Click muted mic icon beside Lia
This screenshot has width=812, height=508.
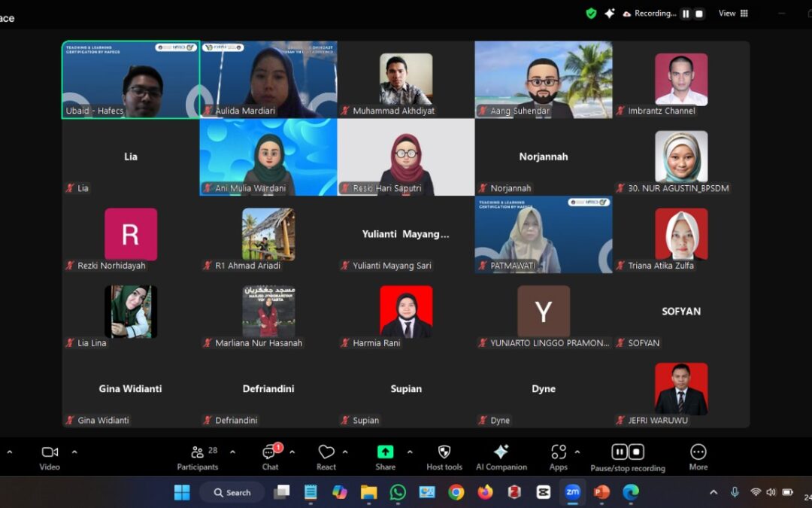[70, 188]
